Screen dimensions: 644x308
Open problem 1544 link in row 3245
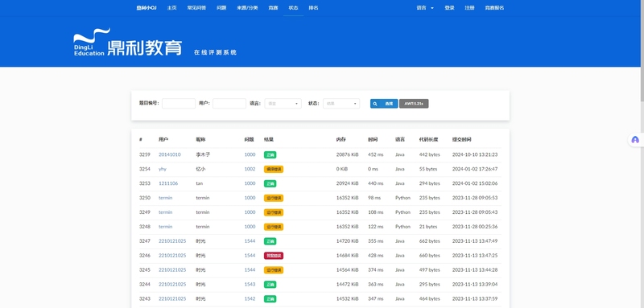(250, 269)
